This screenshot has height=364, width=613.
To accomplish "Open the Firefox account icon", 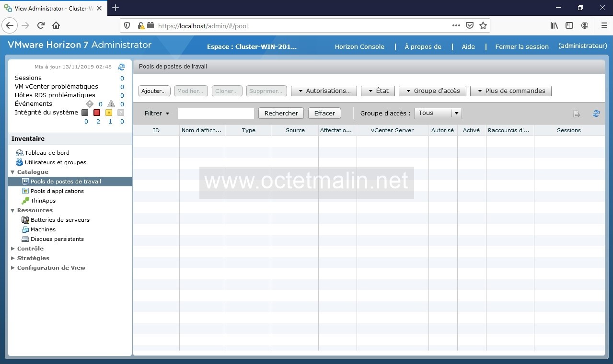I will tap(585, 26).
